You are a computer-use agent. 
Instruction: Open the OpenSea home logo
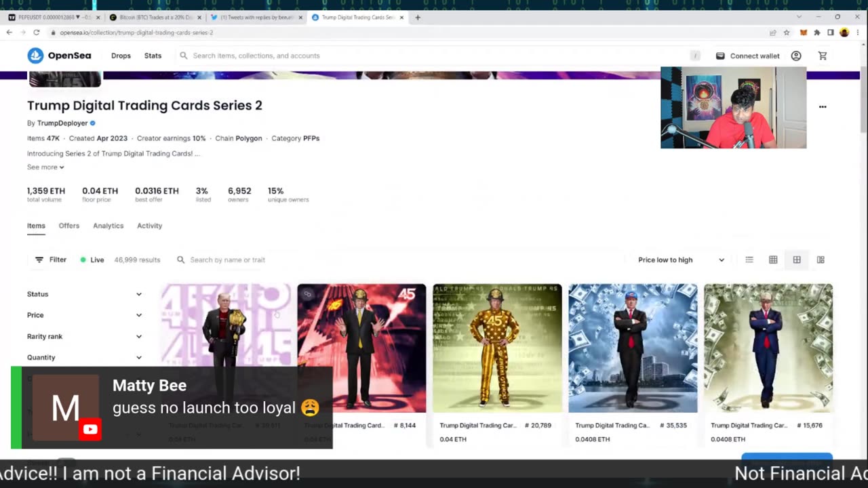click(x=59, y=56)
